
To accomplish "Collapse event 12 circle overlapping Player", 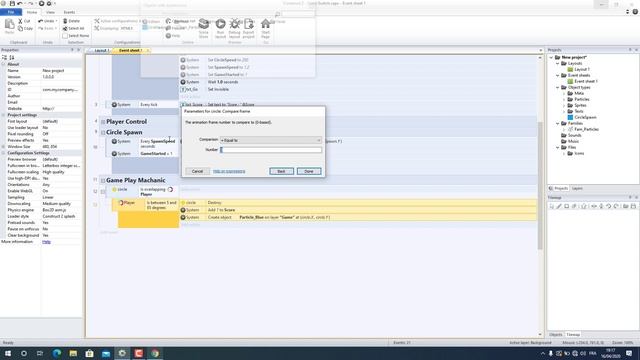I will (103, 191).
